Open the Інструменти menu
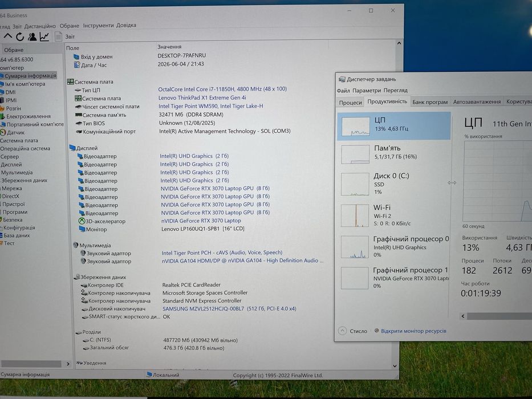 coord(98,26)
